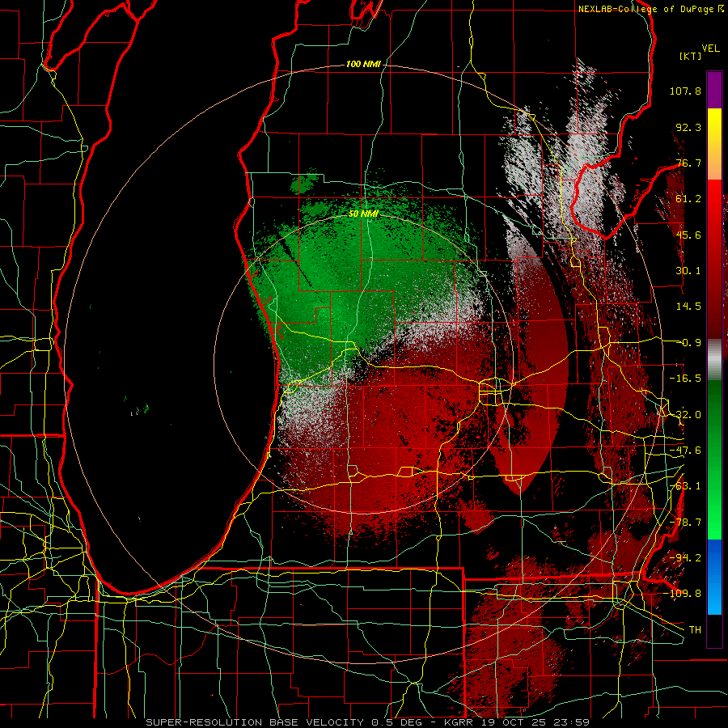Image resolution: width=728 pixels, height=728 pixels.
Task: Click the blue segment of the color bar
Action: point(714,577)
